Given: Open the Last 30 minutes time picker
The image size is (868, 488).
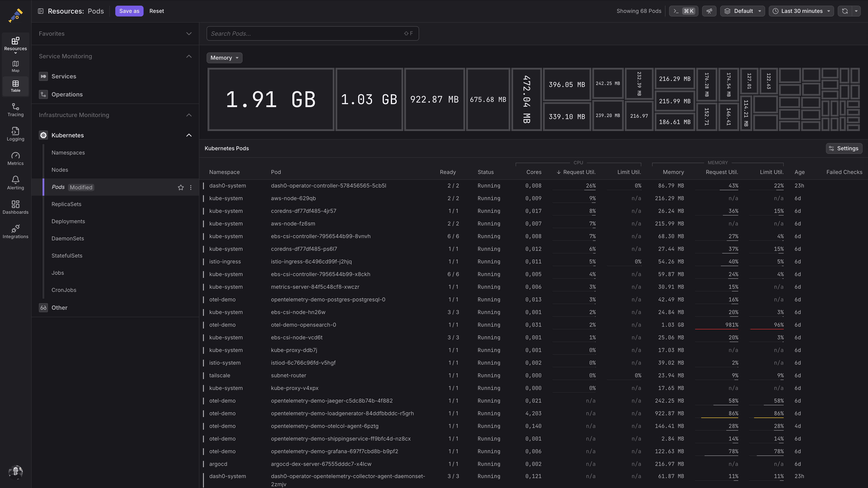Looking at the screenshot, I should (x=801, y=11).
